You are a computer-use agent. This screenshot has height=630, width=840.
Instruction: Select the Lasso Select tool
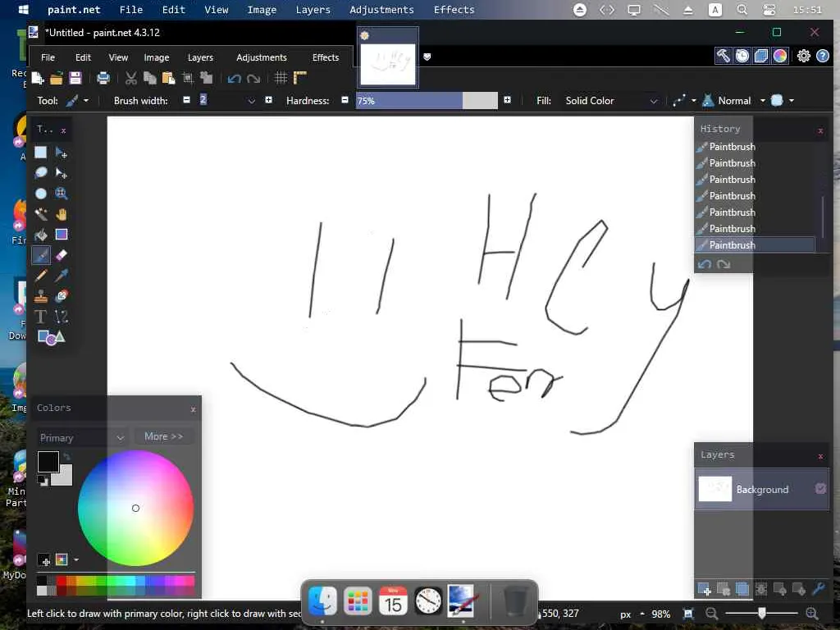coord(41,173)
